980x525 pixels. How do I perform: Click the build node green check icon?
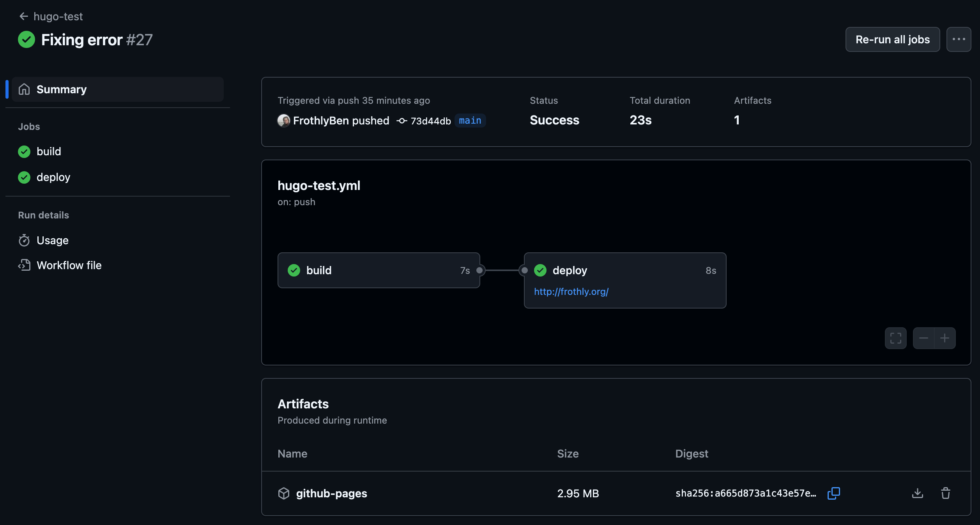coord(294,270)
